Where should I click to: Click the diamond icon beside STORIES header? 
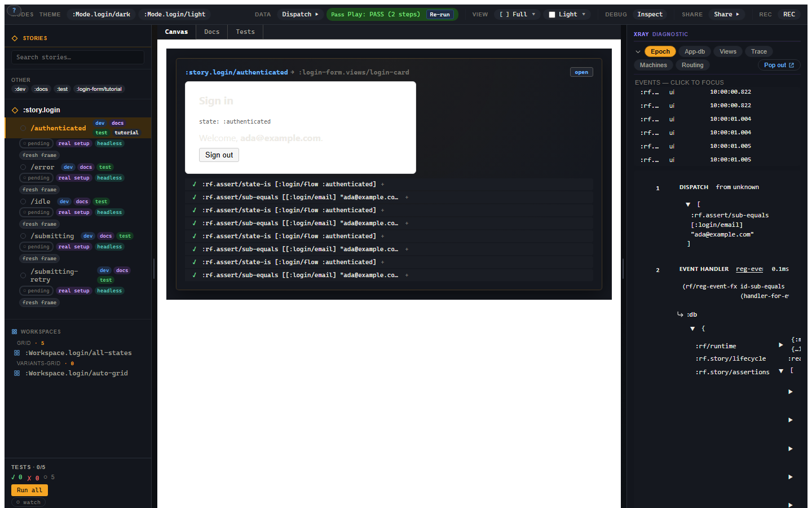(15, 38)
